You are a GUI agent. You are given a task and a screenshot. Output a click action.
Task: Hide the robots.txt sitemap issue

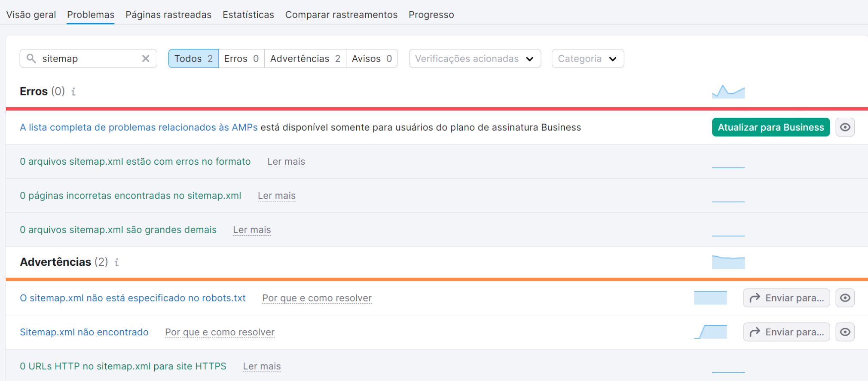(845, 298)
